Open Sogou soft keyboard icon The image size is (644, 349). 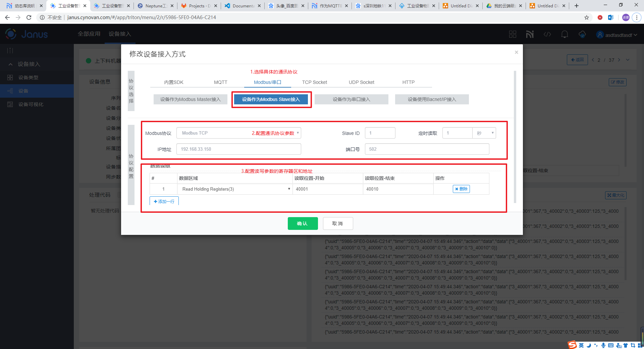(611, 345)
